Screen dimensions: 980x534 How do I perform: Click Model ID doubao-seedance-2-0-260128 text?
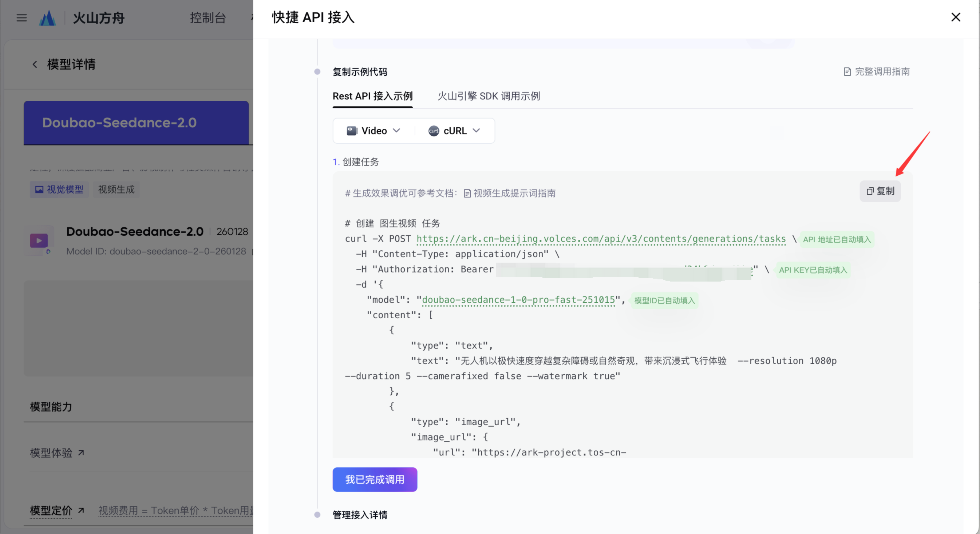point(157,251)
